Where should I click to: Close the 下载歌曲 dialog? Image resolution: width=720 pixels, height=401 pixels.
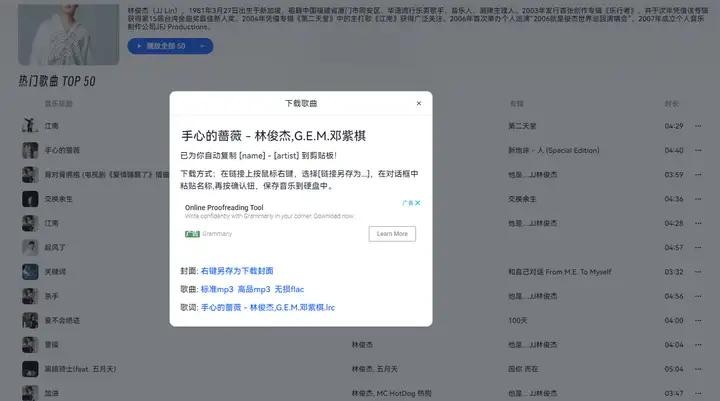pyautogui.click(x=418, y=103)
